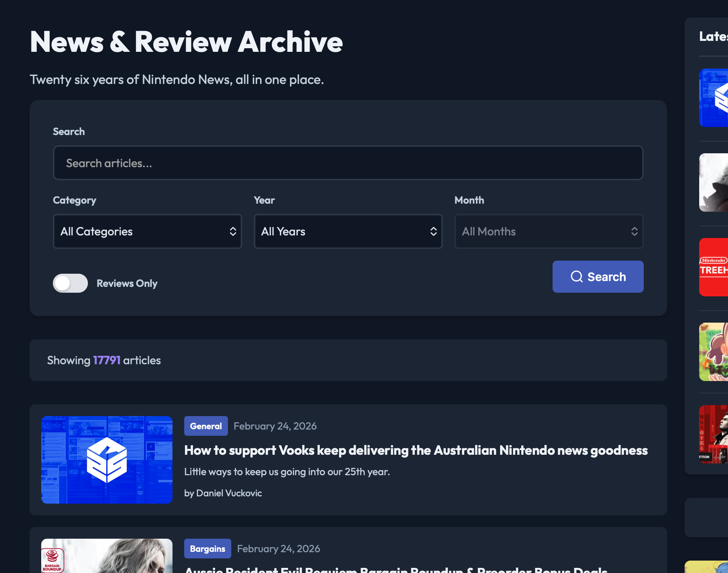Open the All Months dropdown
The image size is (728, 573).
point(549,231)
